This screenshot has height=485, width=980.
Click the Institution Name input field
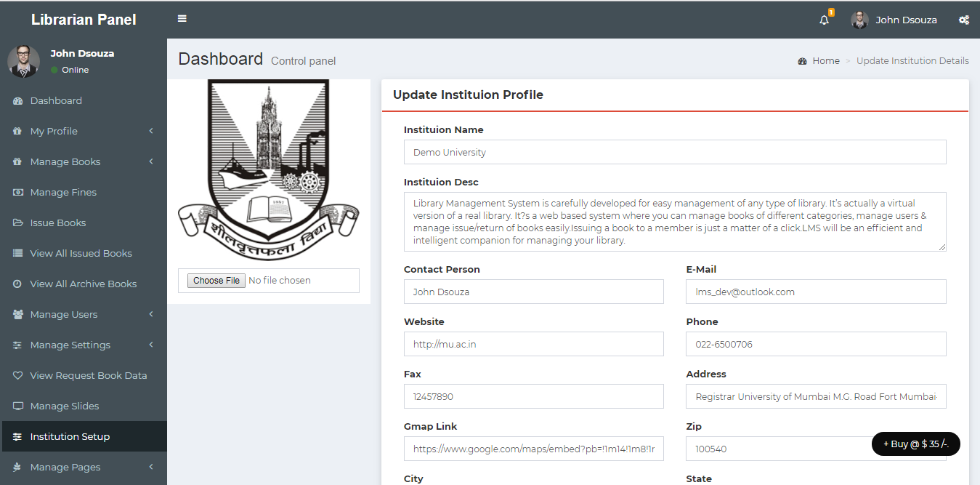pyautogui.click(x=675, y=152)
